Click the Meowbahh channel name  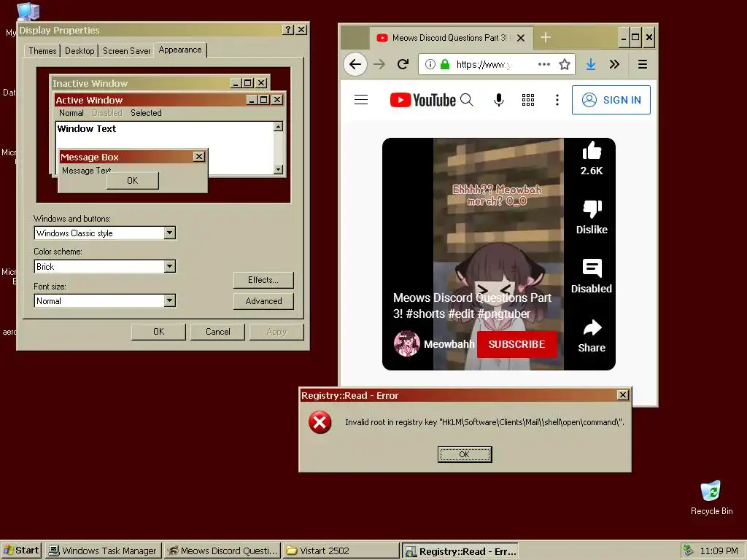pos(449,344)
